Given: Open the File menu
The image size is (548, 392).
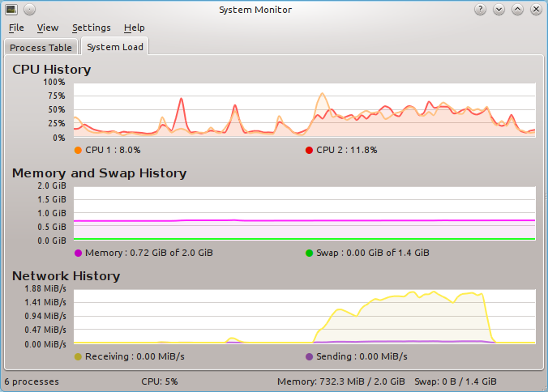Looking at the screenshot, I should pos(16,28).
